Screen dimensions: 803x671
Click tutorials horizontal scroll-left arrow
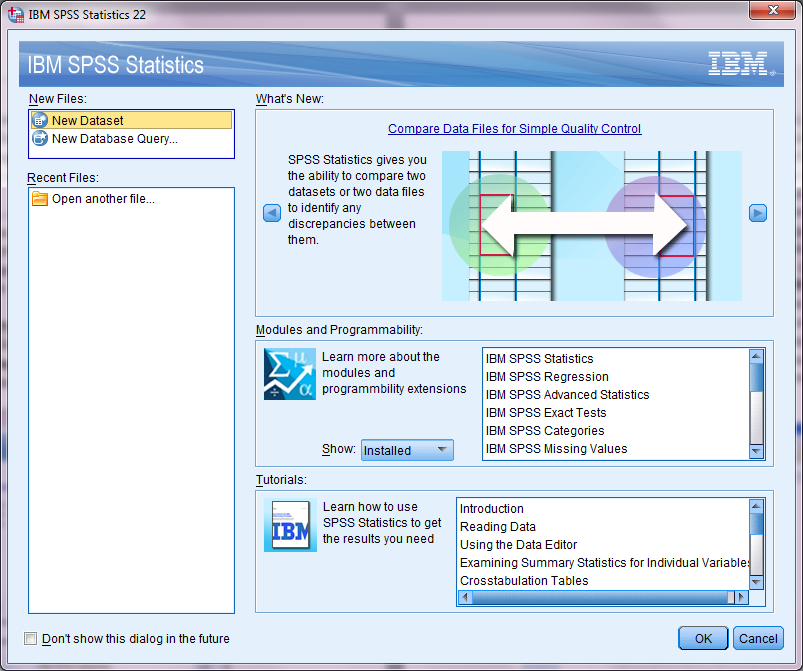[x=465, y=597]
